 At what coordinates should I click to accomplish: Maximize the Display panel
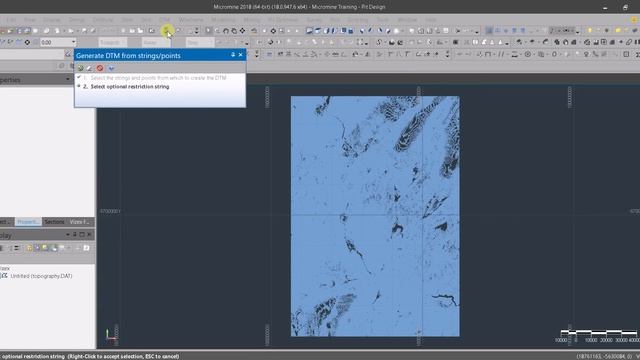pos(82,235)
